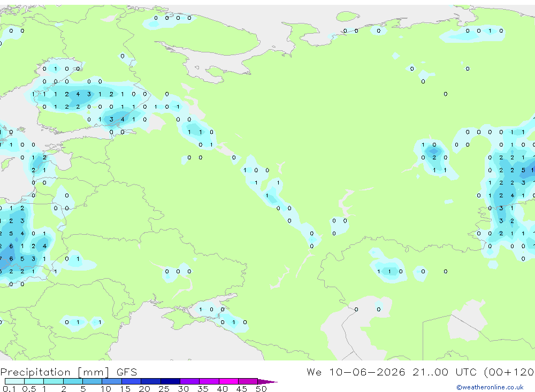This screenshot has height=392, width=535.
Task: Click the legend scale label '10'
Action: (106, 389)
